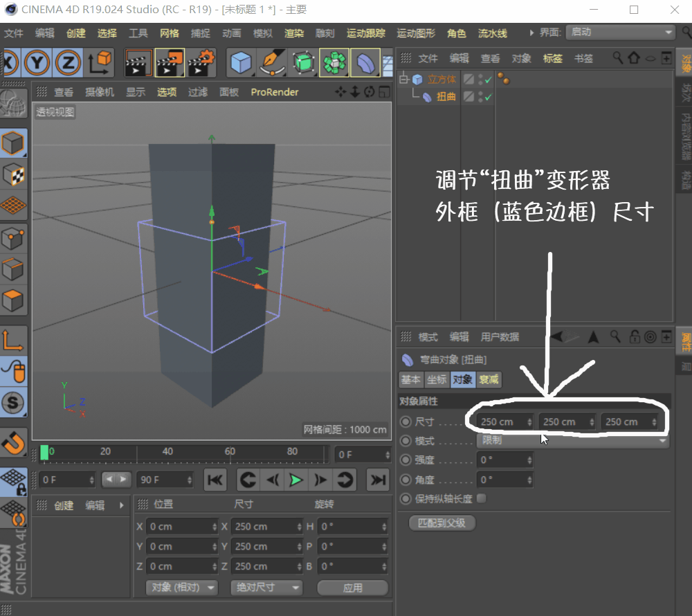Toggle the 保持纵轴长度 checkbox
Image resolution: width=692 pixels, height=616 pixels.
[482, 498]
